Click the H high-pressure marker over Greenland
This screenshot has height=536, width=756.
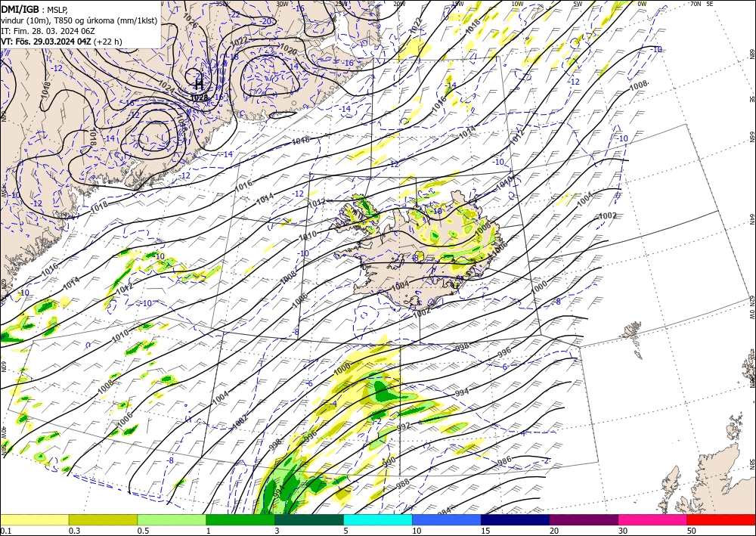click(x=199, y=85)
